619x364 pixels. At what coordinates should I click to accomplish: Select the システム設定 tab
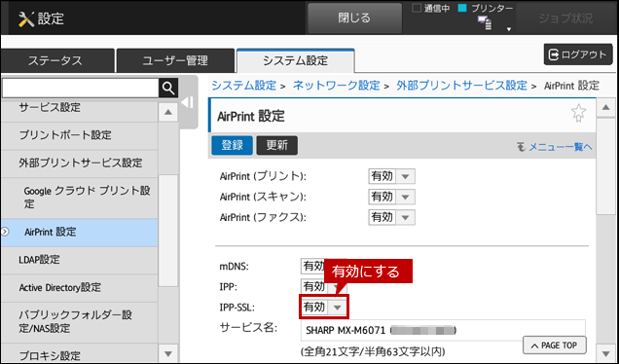coord(295,60)
